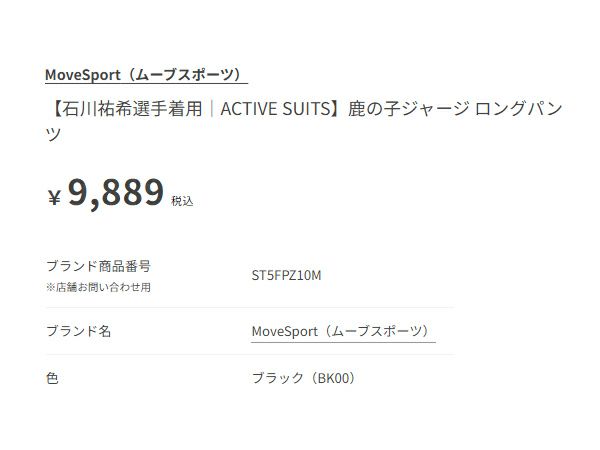Click the ブランド商品番号 row label

coord(98,266)
